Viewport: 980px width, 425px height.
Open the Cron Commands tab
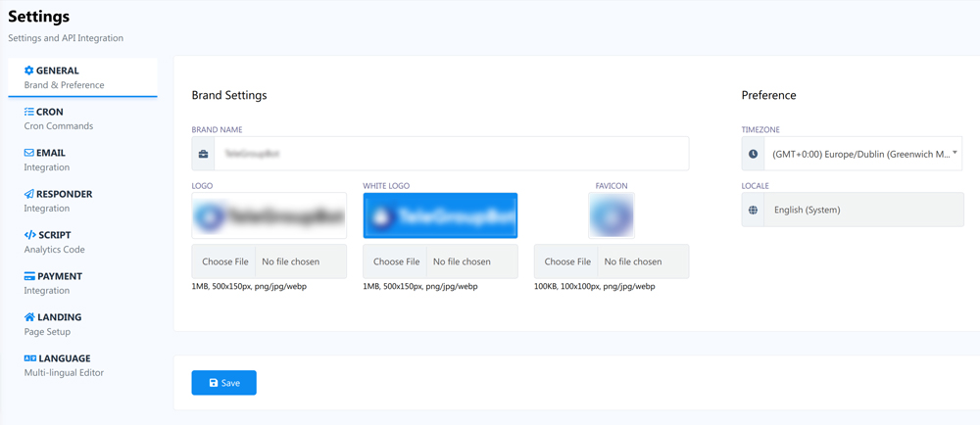59,118
